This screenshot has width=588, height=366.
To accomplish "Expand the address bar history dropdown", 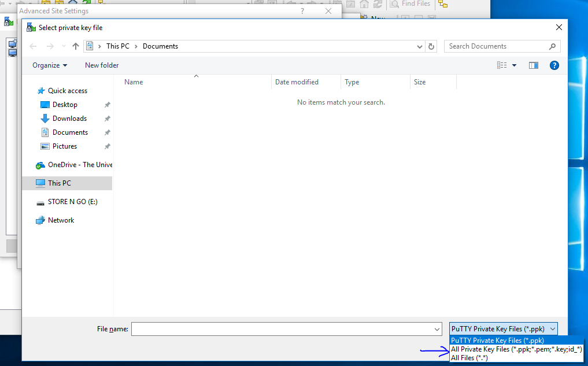I will coord(420,46).
